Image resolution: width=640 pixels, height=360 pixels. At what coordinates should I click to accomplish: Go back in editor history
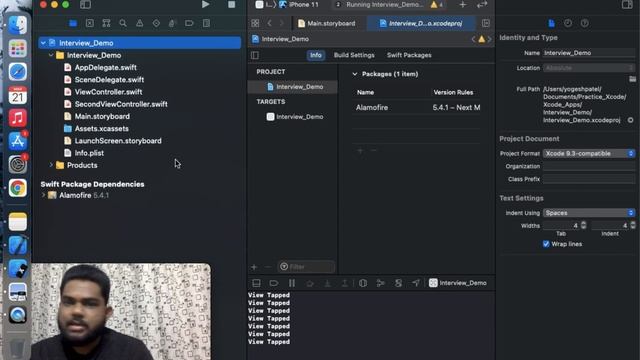point(269,23)
